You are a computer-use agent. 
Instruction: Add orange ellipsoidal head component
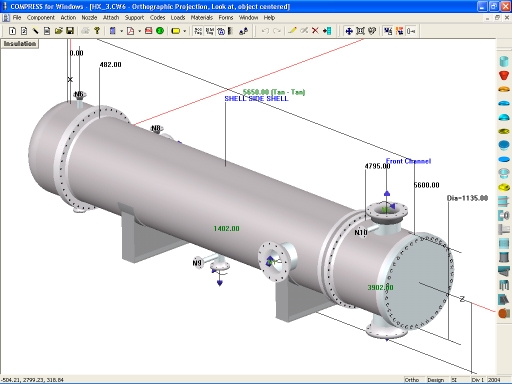click(504, 89)
